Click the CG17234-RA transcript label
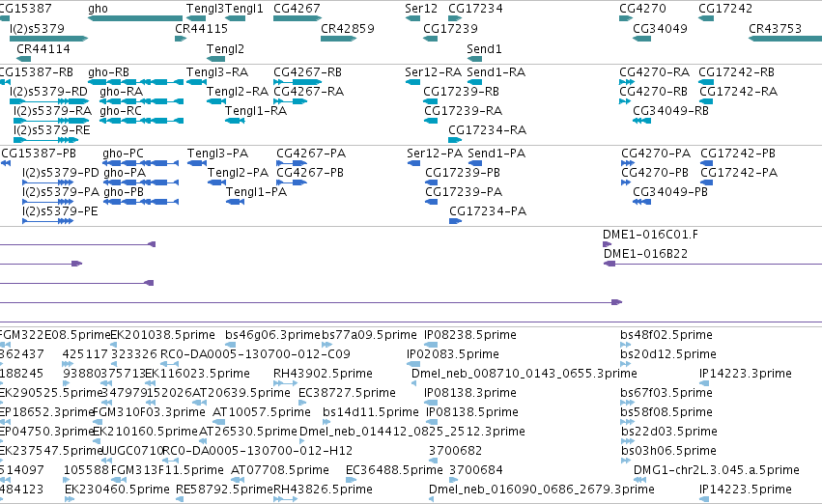822x504 pixels. [x=488, y=130]
